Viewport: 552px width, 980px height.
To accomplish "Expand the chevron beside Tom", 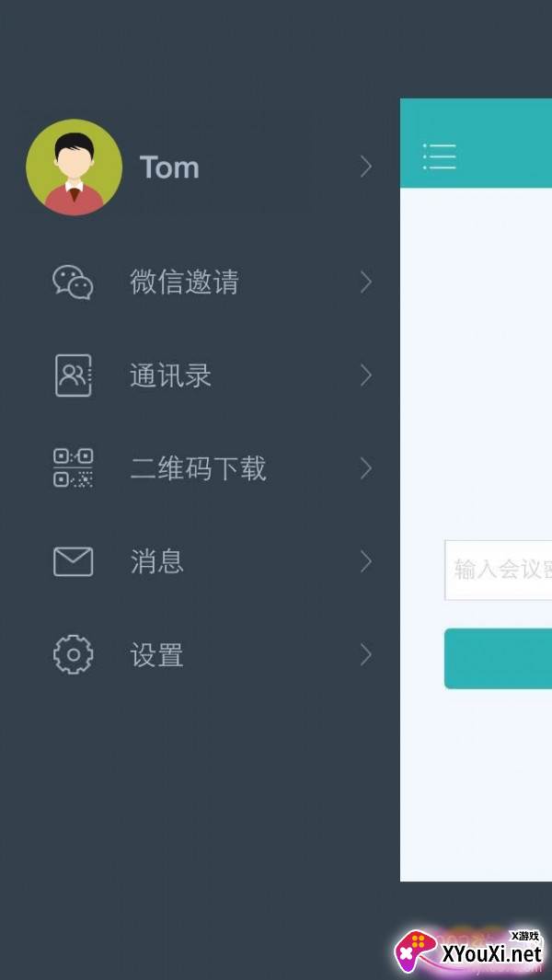I will click(366, 167).
